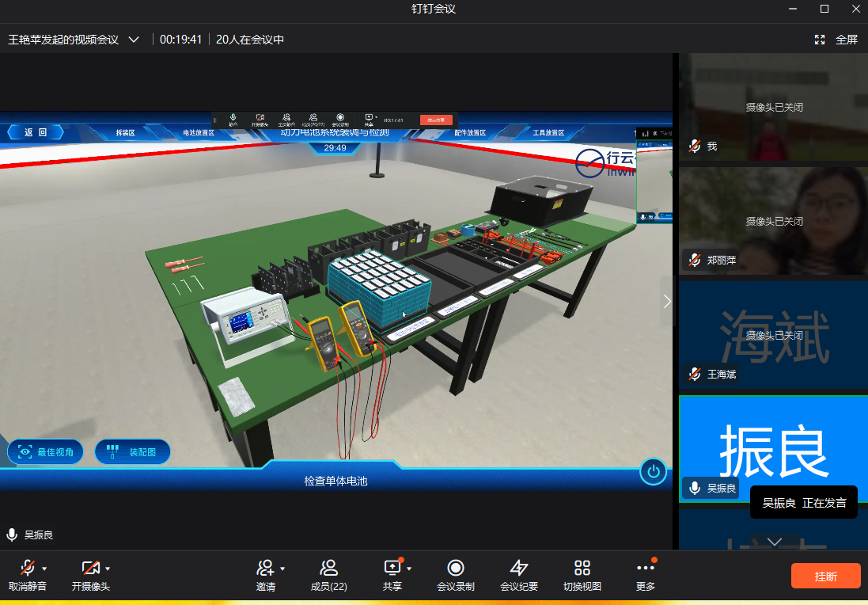Select the 最佳视角 best view button
Screen dimensions: 868x605
(x=46, y=452)
